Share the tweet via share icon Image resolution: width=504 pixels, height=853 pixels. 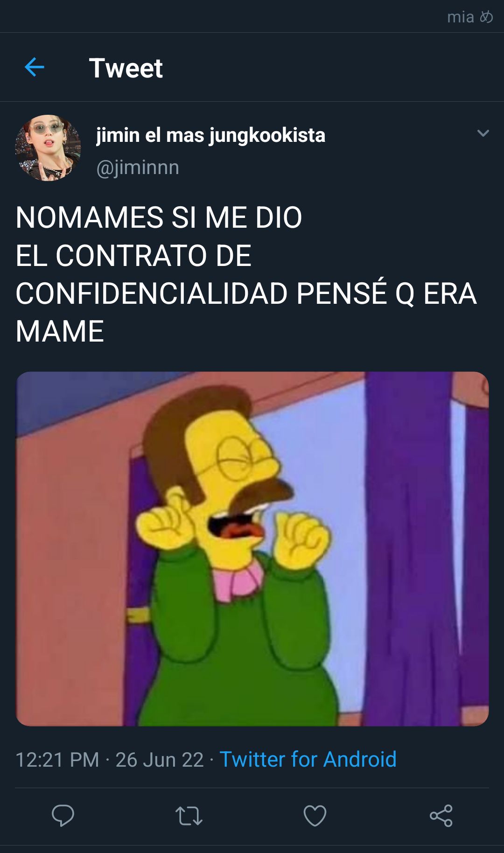point(441,815)
